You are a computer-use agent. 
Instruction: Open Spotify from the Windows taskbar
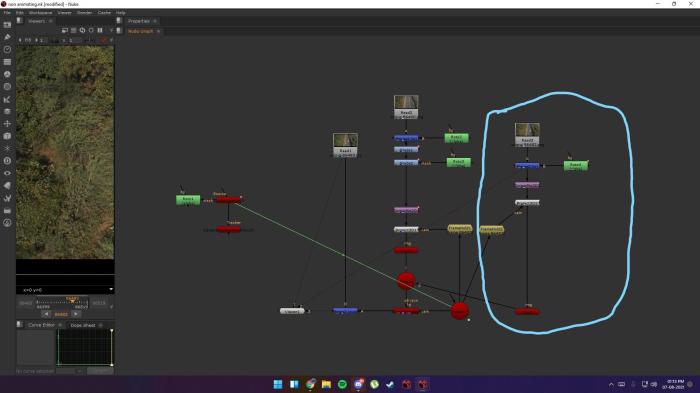coord(342,384)
